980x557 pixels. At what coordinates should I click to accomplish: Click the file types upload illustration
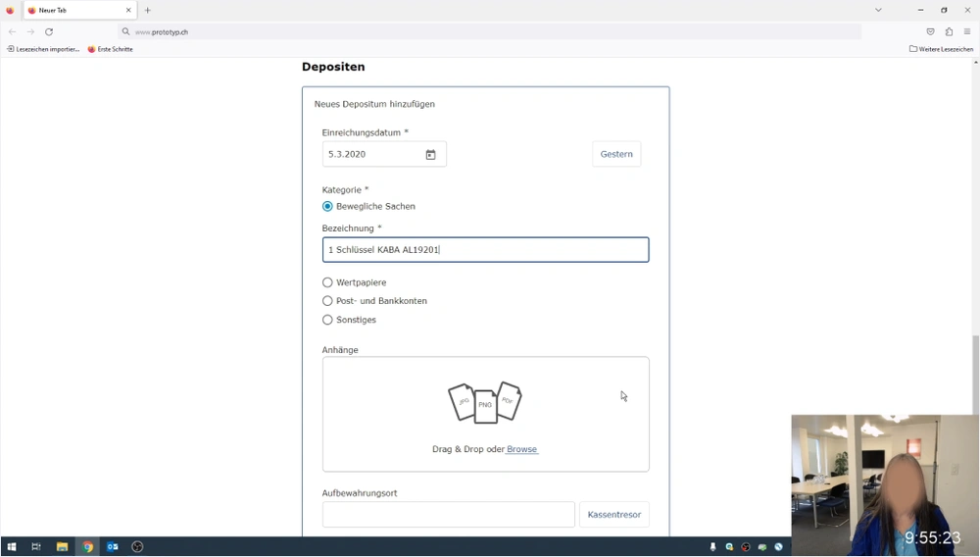[x=485, y=403]
